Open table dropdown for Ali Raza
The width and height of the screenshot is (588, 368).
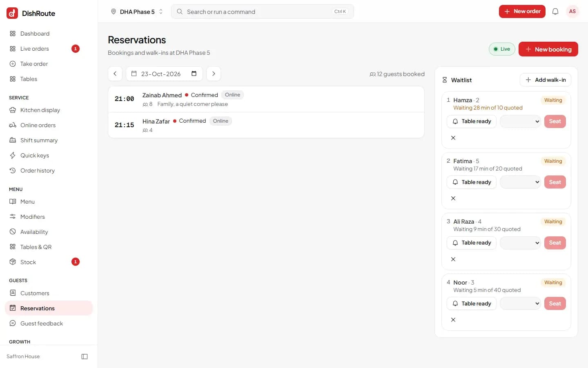pyautogui.click(x=520, y=243)
